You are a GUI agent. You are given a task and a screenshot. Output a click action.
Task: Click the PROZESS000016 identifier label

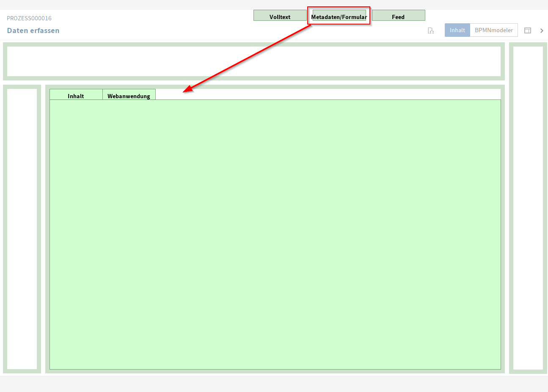click(x=29, y=18)
